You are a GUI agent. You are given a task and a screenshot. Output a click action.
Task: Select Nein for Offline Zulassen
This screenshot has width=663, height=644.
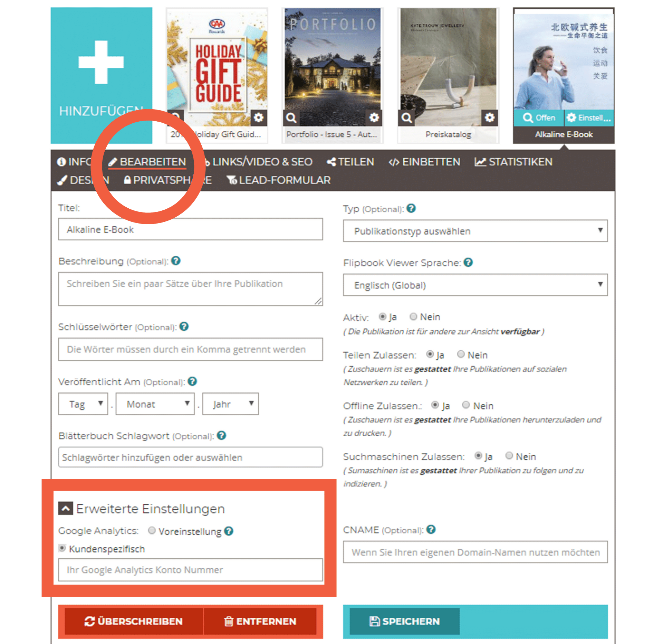[466, 405]
